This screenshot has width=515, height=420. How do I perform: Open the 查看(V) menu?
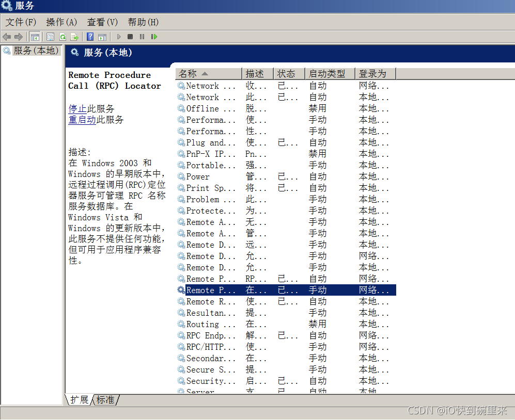102,22
